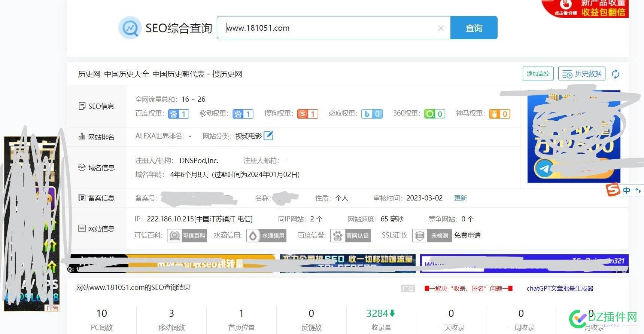
Task: Click the 收录量 3284 value
Action: pos(377,313)
